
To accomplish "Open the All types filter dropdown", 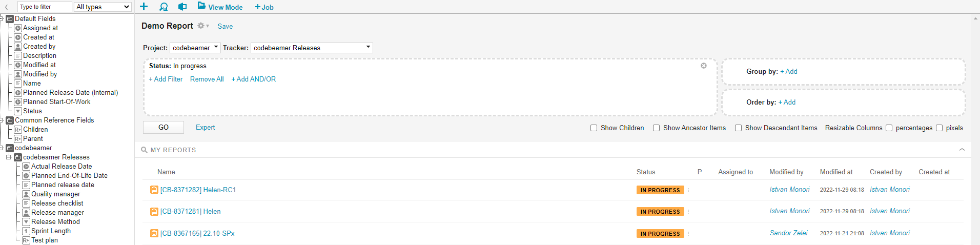I will 103,7.
